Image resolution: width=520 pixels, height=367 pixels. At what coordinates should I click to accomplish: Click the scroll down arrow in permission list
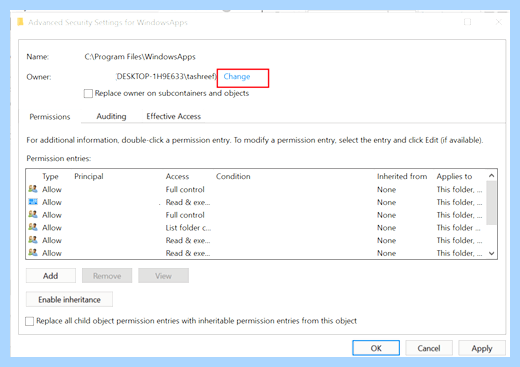pos(491,253)
